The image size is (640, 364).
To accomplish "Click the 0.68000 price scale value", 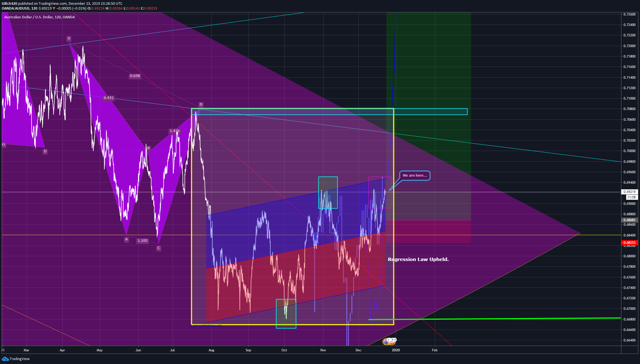I will [x=630, y=256].
